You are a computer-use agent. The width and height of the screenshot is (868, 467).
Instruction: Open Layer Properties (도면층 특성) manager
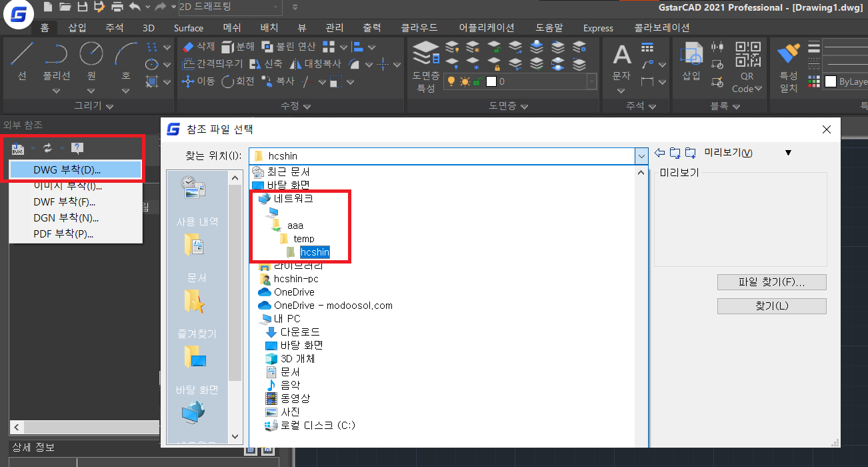pyautogui.click(x=426, y=67)
